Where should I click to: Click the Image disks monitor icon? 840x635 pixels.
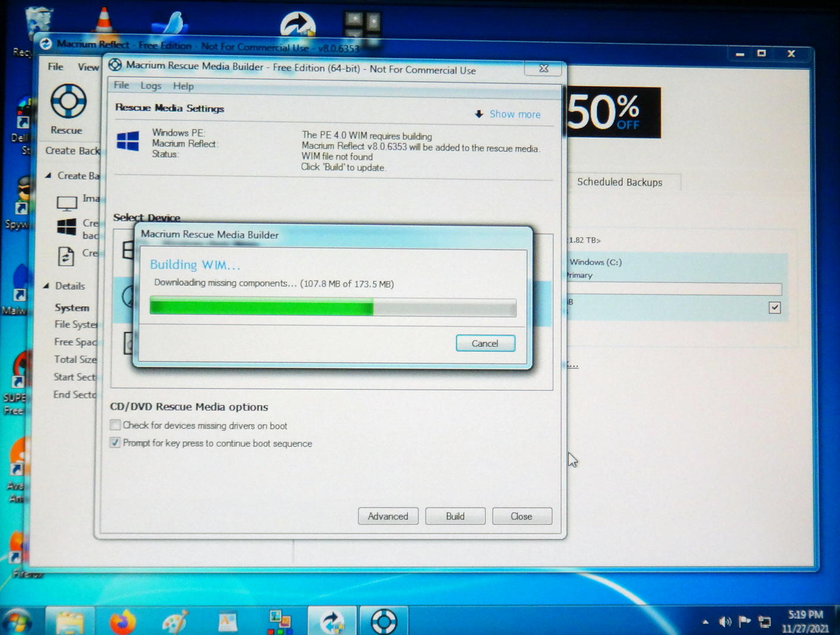(x=66, y=203)
